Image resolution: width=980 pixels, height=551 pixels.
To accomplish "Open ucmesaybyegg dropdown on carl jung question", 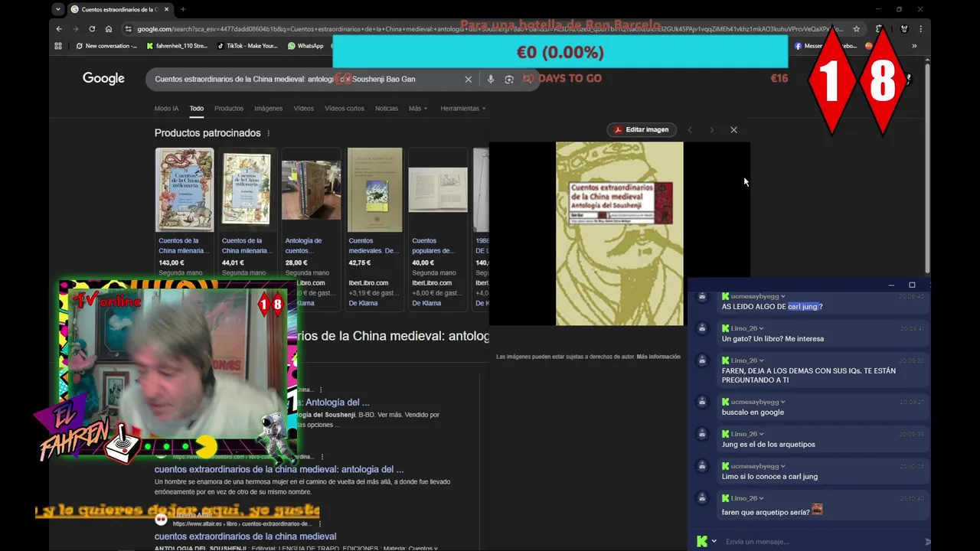I will [782, 296].
